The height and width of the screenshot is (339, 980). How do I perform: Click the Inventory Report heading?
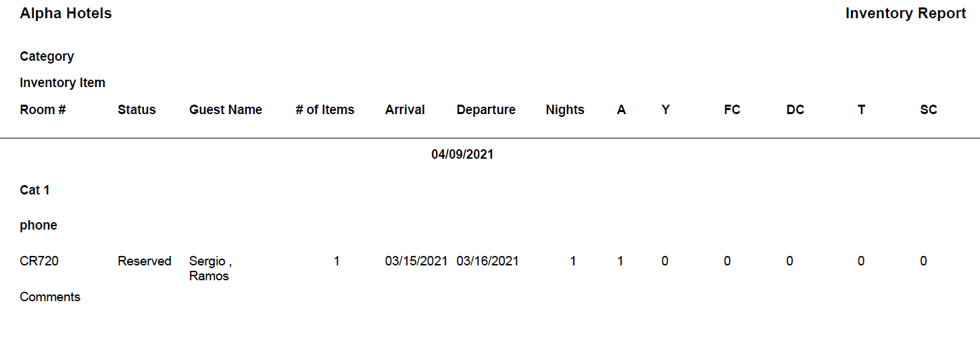coord(905,14)
